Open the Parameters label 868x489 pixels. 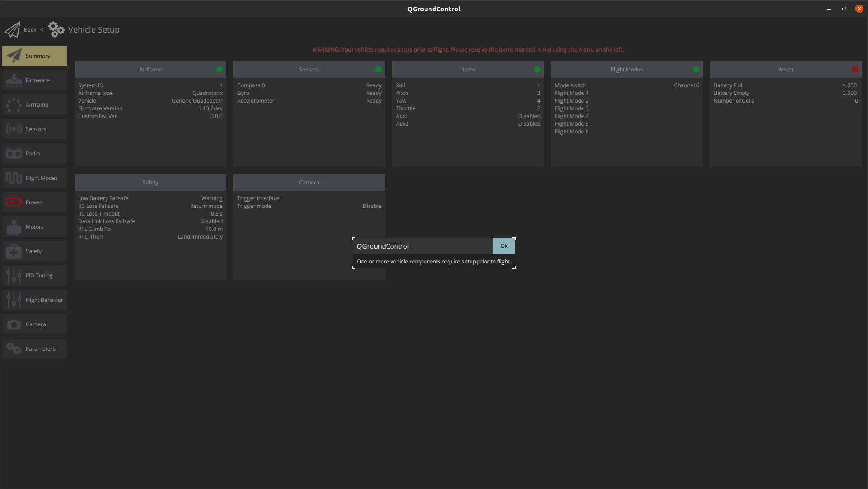(x=41, y=349)
